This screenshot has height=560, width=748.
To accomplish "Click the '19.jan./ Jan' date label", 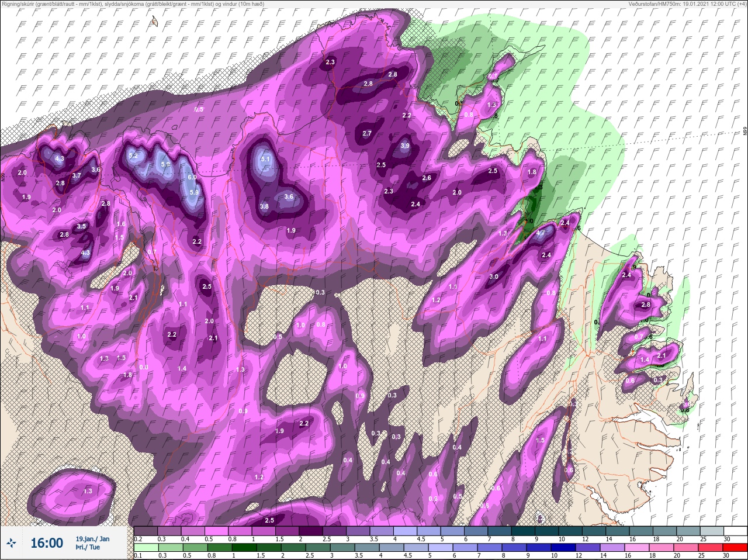I will pos(92,538).
